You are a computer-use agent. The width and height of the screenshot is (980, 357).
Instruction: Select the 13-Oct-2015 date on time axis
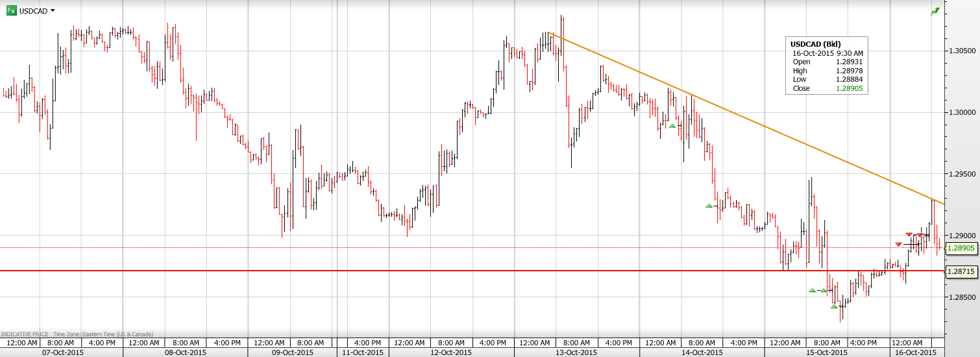tap(576, 352)
